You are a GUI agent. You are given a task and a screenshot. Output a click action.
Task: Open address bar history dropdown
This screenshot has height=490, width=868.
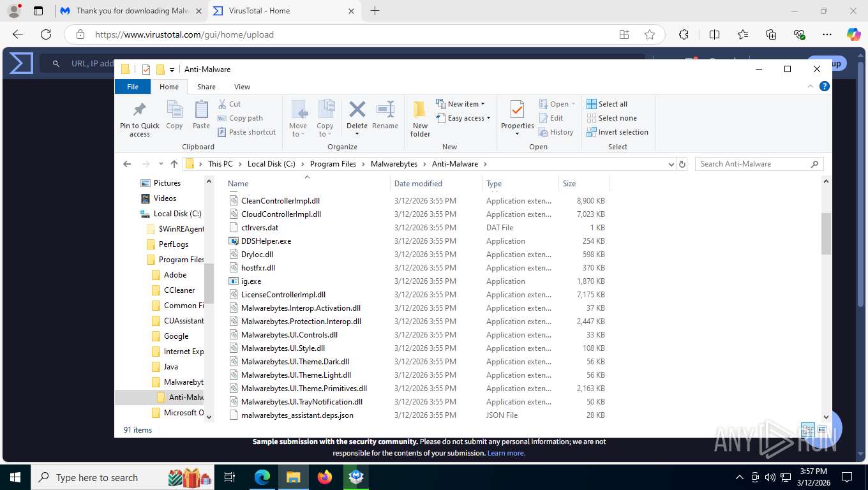coord(671,164)
